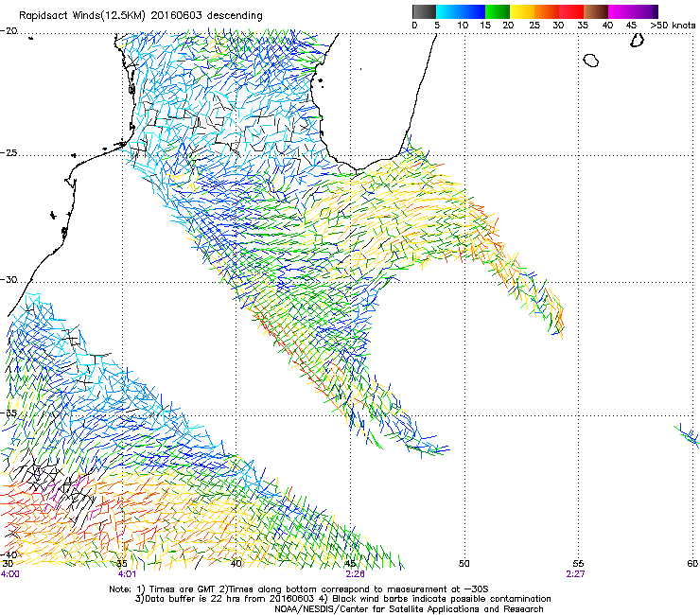The width and height of the screenshot is (700, 615).
Task: Click the Mauritius island outline at top right
Action: (x=637, y=41)
